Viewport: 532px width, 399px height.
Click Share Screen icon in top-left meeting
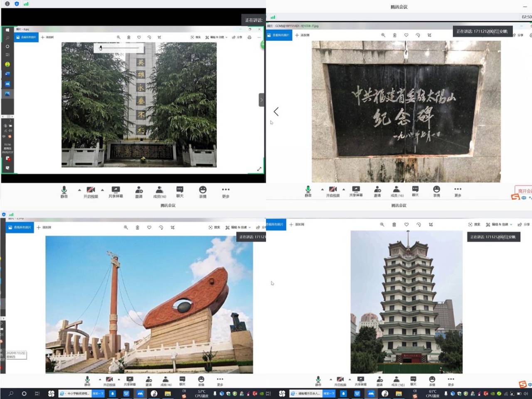click(116, 191)
